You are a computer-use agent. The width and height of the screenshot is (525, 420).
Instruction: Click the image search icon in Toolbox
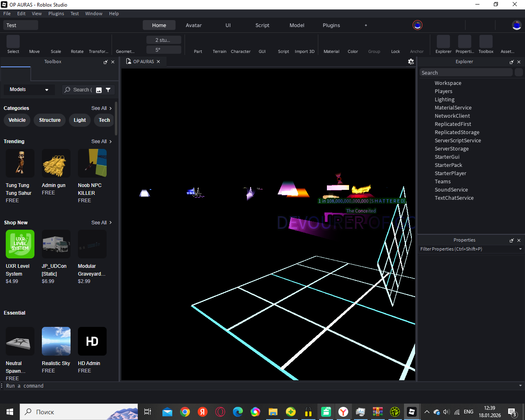click(x=99, y=90)
